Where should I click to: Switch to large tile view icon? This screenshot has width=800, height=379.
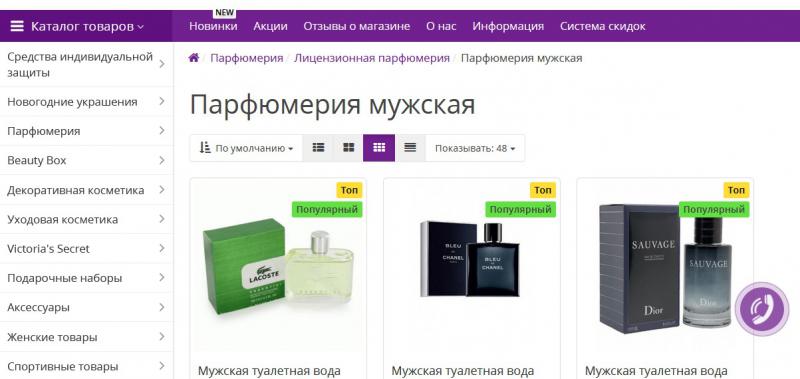pos(348,148)
